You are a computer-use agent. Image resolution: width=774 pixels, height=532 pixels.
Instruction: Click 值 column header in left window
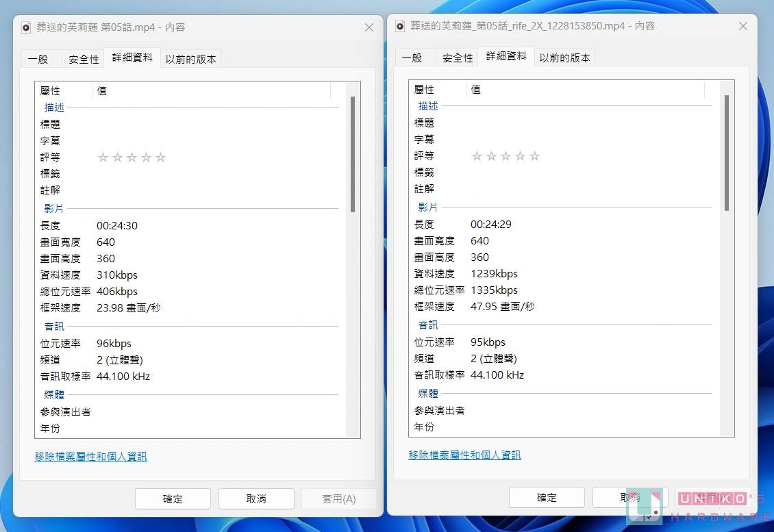click(211, 91)
